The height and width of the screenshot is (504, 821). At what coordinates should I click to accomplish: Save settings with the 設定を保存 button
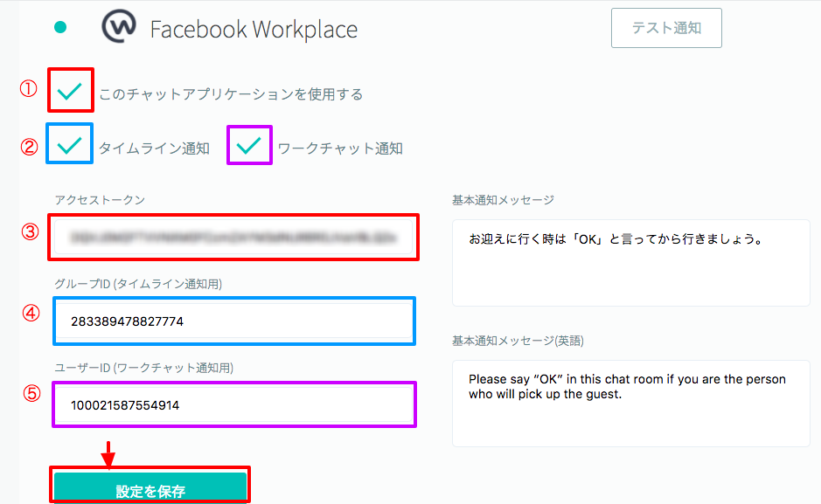coord(150,489)
